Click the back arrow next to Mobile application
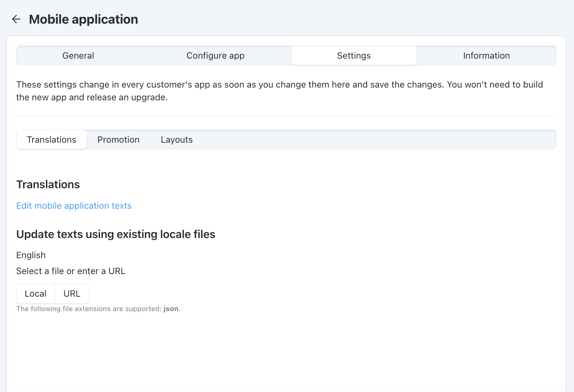The image size is (574, 392). tap(16, 19)
